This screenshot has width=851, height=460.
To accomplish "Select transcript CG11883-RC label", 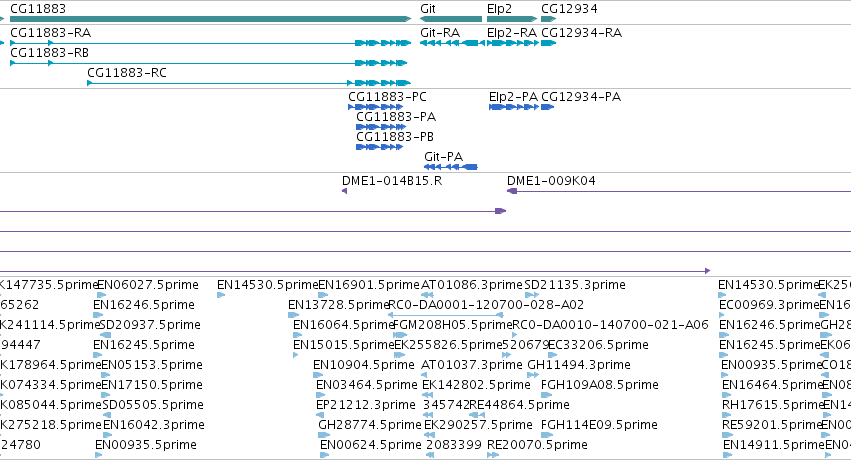I will pyautogui.click(x=127, y=73).
